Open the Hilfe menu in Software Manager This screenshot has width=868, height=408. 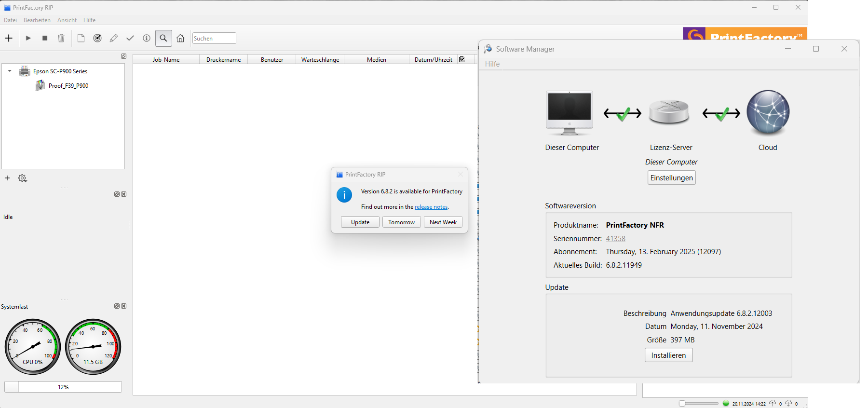492,64
